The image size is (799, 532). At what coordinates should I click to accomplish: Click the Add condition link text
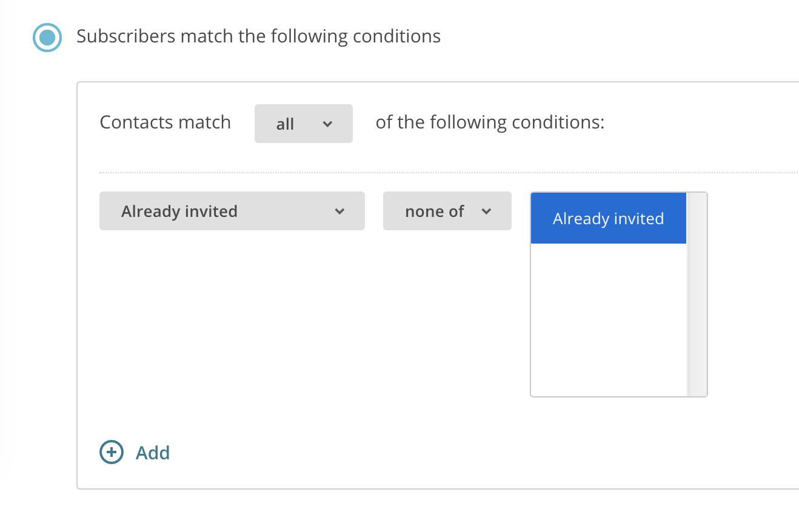[153, 453]
